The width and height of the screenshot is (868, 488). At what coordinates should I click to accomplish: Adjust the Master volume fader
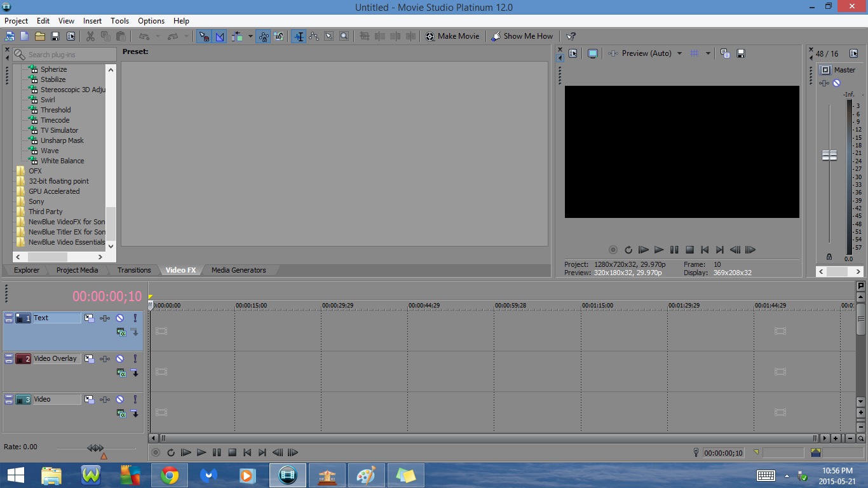(829, 155)
